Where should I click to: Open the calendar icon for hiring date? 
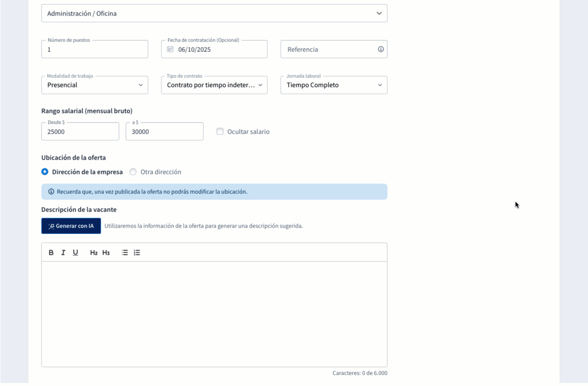coord(170,49)
